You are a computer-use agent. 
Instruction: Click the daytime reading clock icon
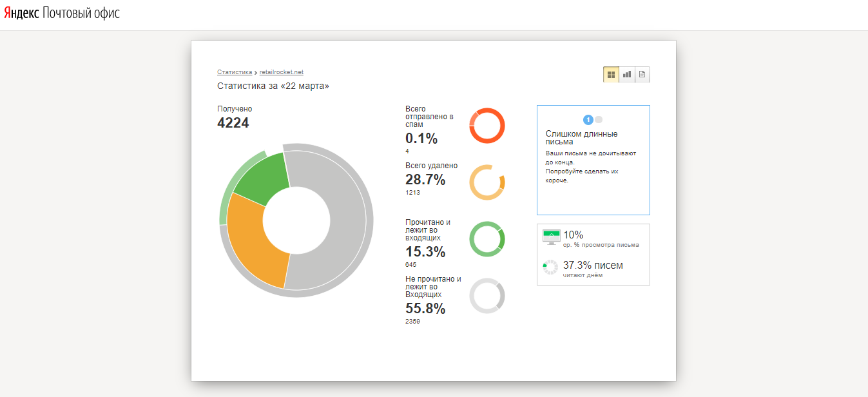tap(550, 267)
